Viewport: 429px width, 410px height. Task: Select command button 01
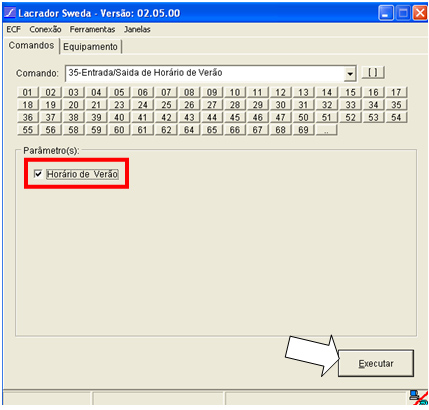coord(28,92)
